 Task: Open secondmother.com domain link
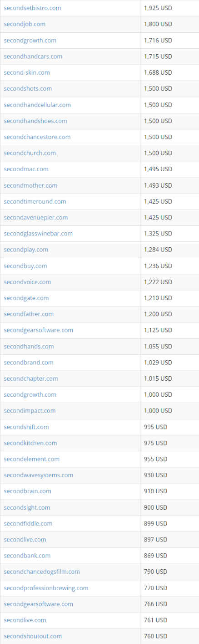pos(30,185)
